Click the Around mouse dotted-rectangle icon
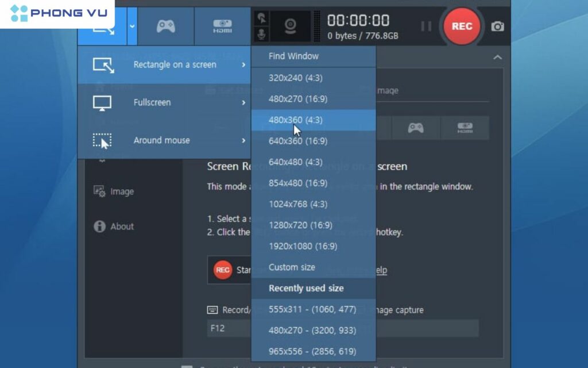Image resolution: width=588 pixels, height=368 pixels. 102,141
